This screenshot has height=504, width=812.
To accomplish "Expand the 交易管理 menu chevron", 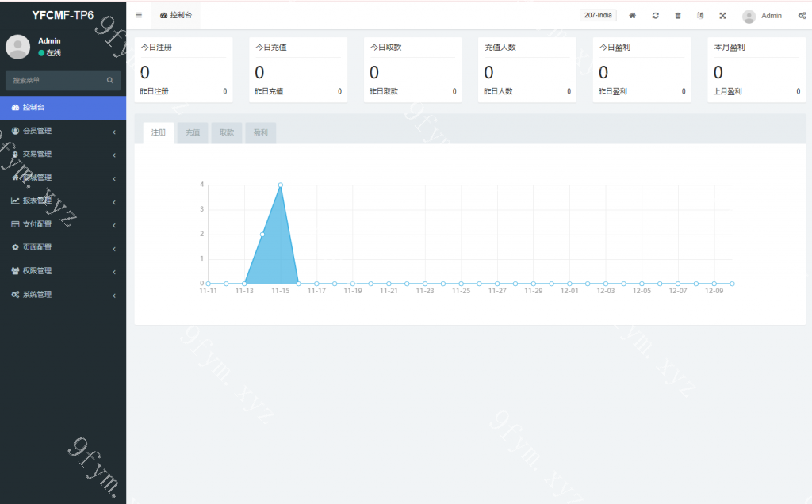I will click(114, 155).
